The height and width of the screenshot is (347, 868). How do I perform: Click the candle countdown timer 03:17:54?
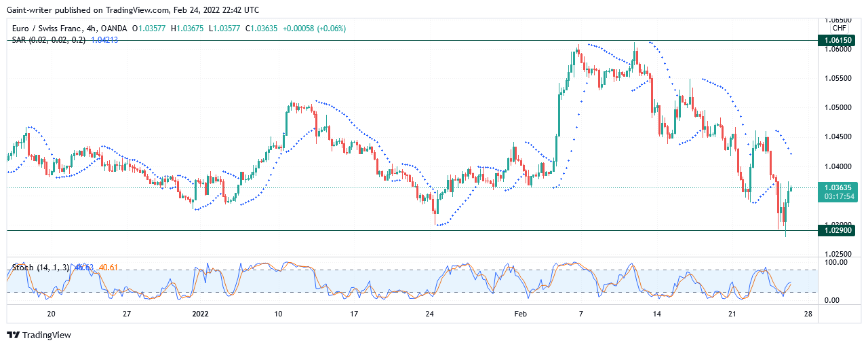(838, 196)
